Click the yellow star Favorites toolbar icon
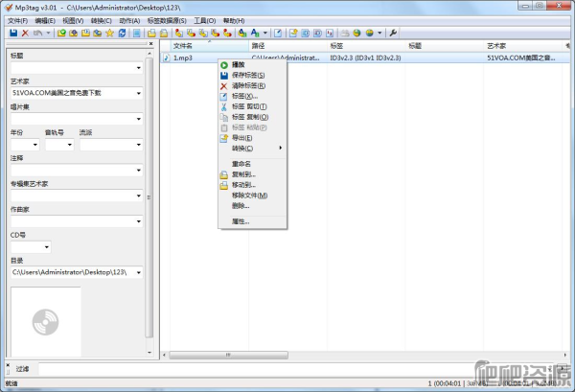The image size is (575, 392). (109, 33)
